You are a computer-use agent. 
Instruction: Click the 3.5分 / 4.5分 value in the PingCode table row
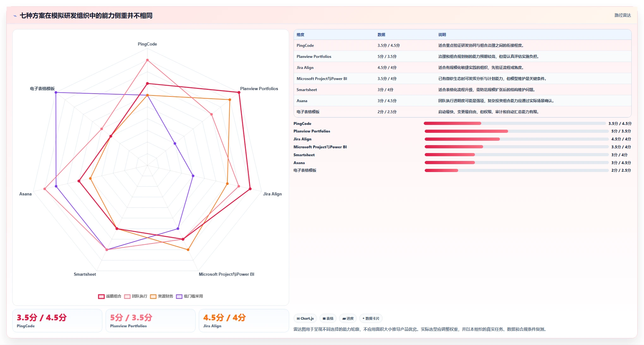(389, 46)
